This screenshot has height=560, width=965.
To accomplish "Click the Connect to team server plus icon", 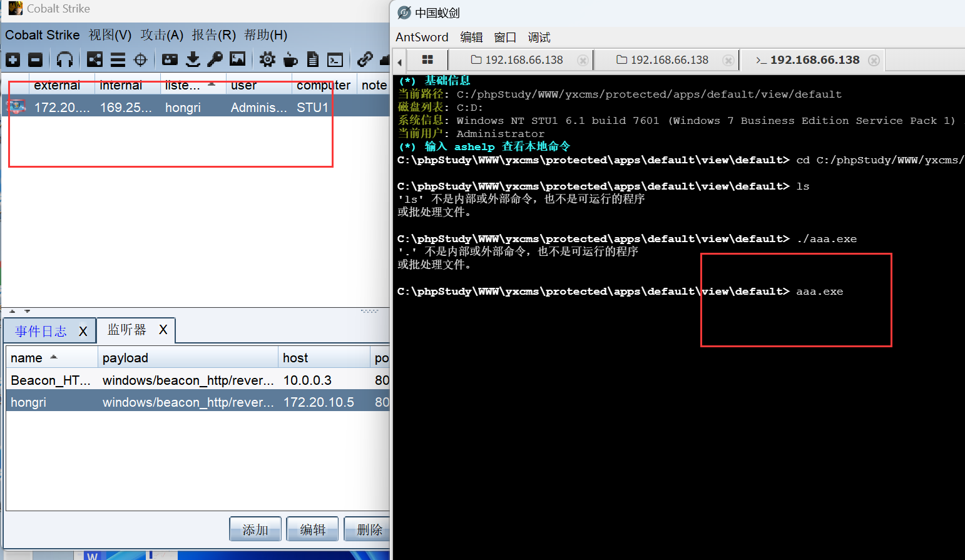I will coord(13,60).
